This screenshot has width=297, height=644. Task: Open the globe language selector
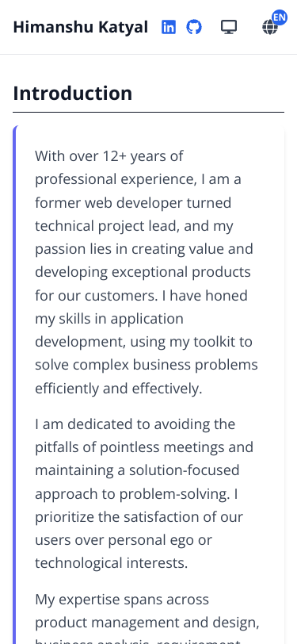coord(270,28)
